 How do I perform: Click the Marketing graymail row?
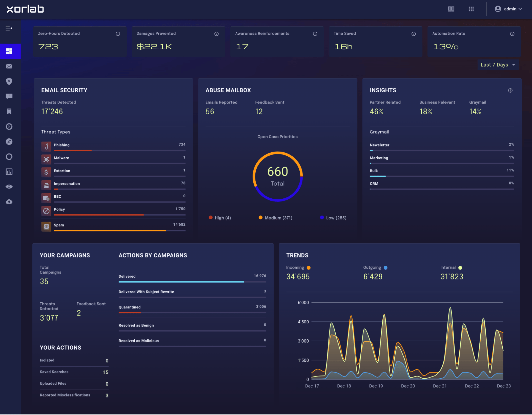coord(442,160)
